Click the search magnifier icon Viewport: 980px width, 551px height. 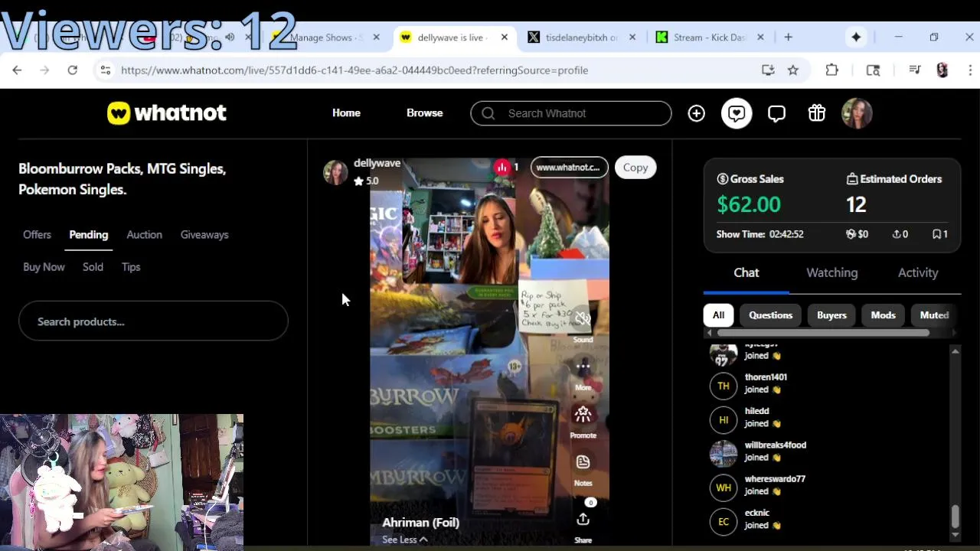pos(488,113)
